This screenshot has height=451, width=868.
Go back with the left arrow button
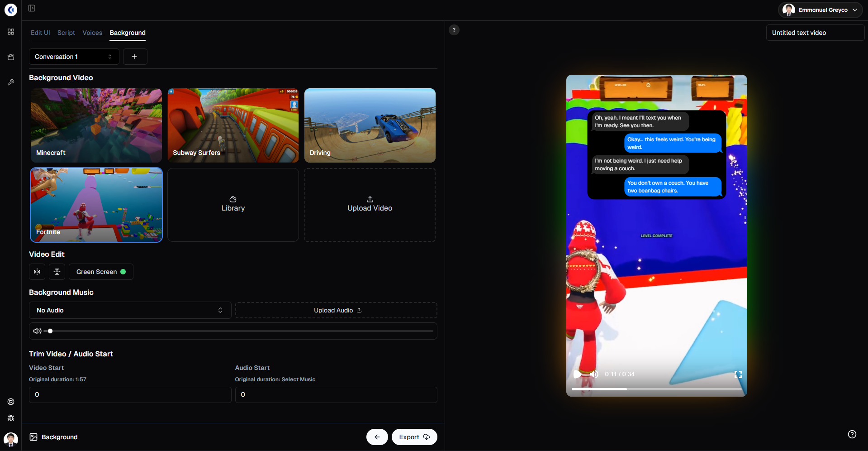[x=377, y=437]
